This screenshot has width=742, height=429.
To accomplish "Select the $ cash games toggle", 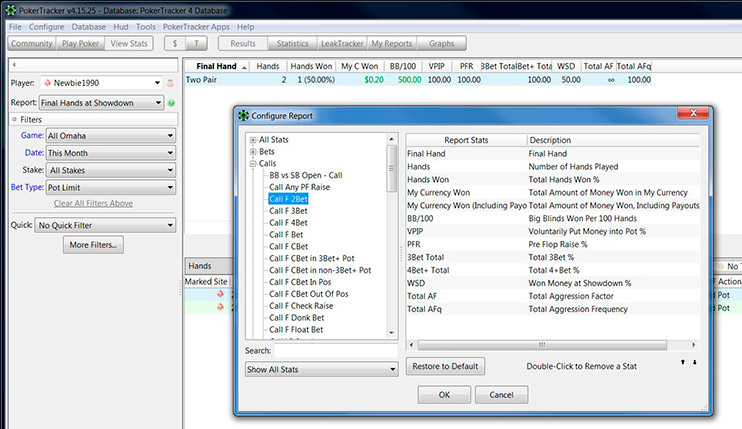I will 175,44.
